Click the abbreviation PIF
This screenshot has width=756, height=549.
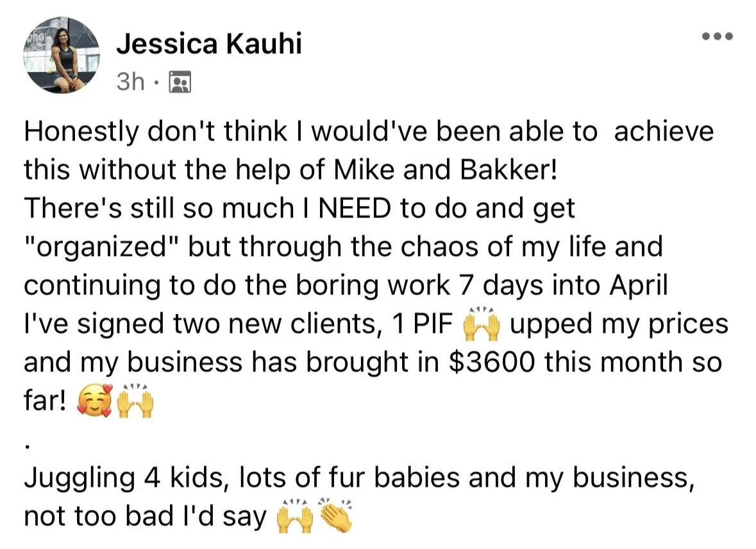433,324
